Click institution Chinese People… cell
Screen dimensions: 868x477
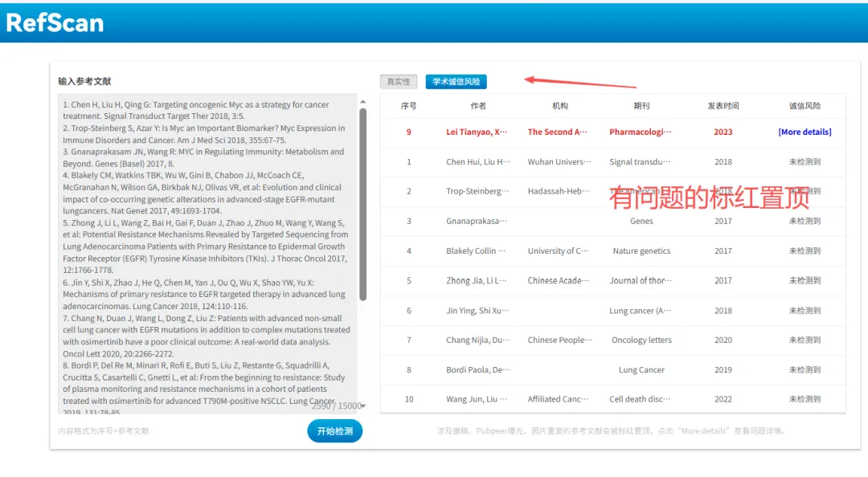click(559, 340)
